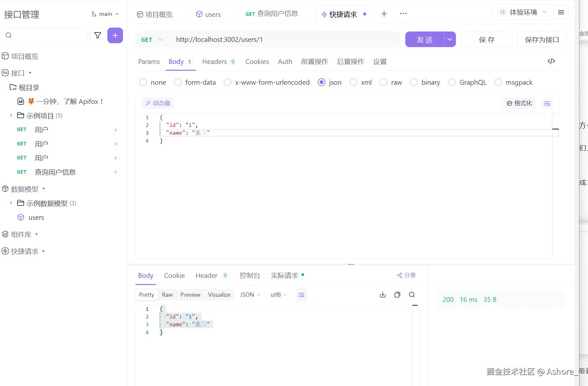Image resolution: width=588 pixels, height=386 pixels.
Task: Download the response body
Action: (x=383, y=295)
